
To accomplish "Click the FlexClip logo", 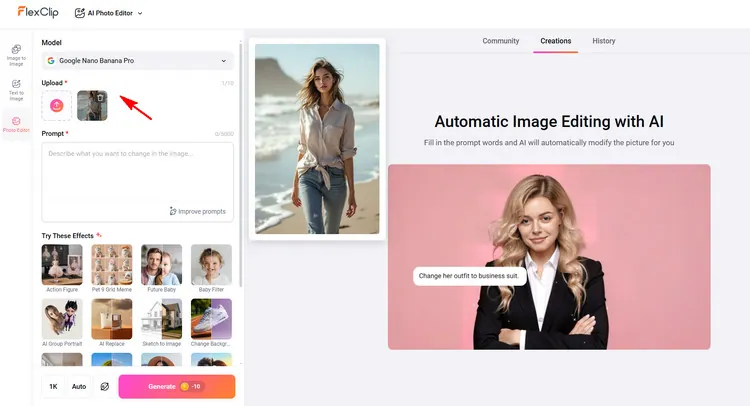I will tap(36, 13).
